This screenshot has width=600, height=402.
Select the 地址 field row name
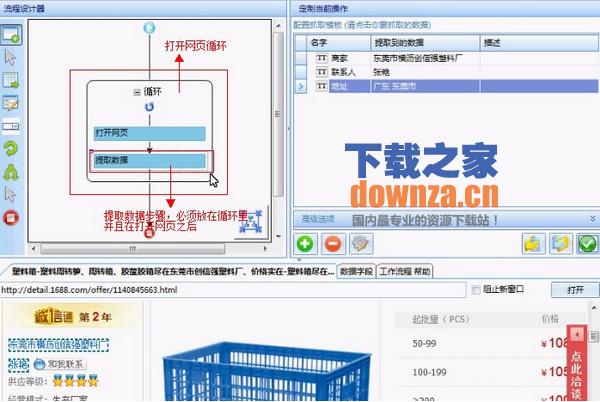click(339, 86)
